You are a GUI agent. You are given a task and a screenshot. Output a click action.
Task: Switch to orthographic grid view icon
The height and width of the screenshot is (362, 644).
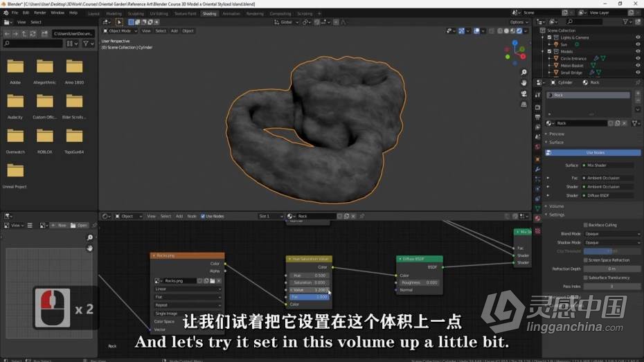coord(524,105)
